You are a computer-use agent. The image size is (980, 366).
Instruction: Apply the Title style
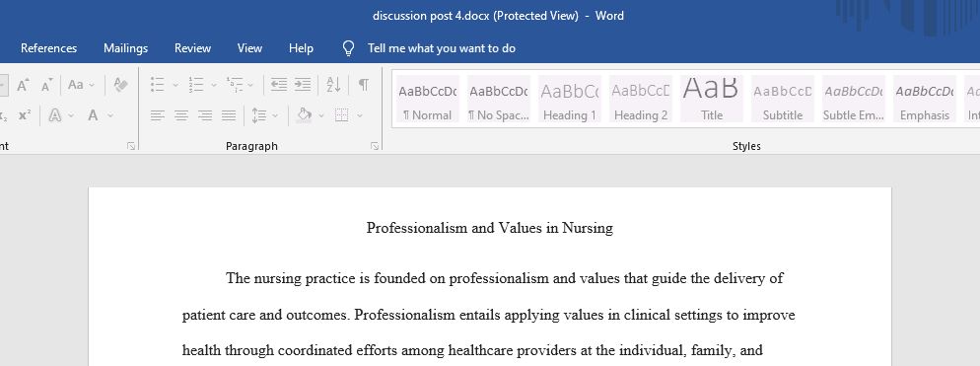[x=711, y=99]
